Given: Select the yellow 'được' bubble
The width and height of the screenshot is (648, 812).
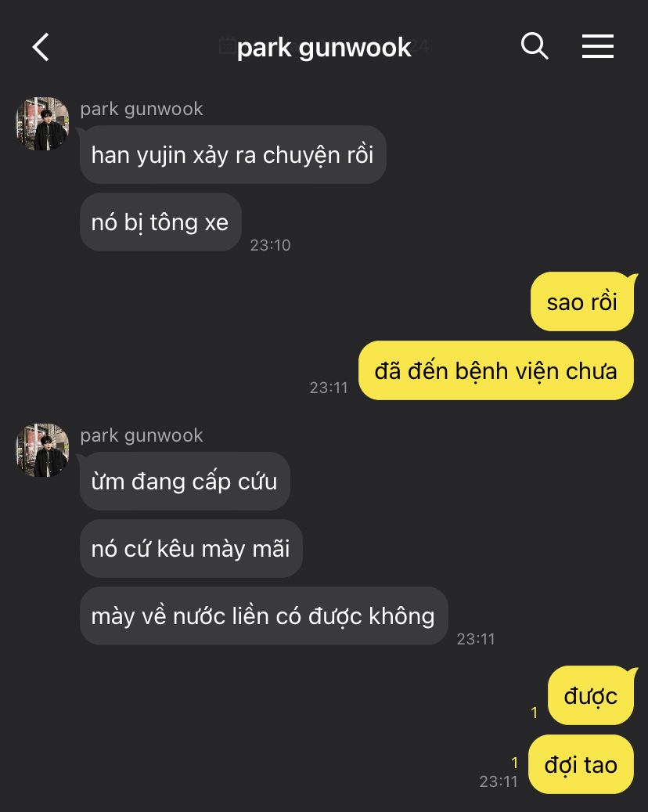Looking at the screenshot, I should point(591,695).
